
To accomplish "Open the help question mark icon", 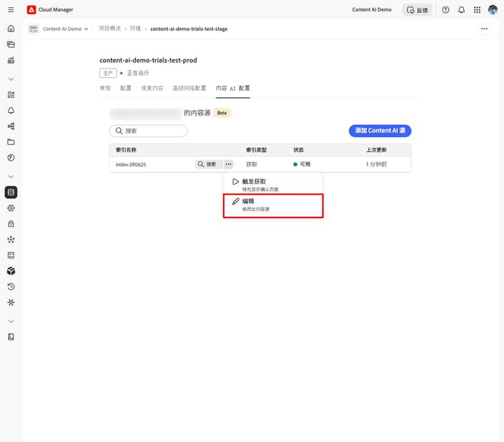I will [x=446, y=10].
